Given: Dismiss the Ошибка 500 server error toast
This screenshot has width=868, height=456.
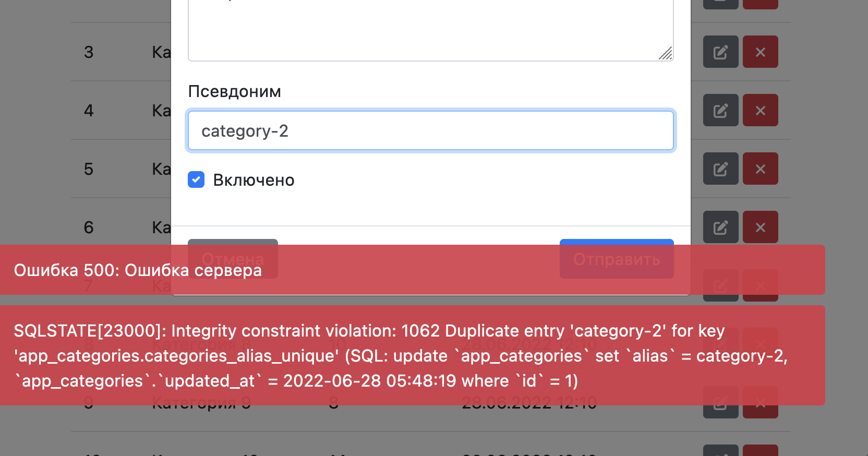Looking at the screenshot, I should click(412, 270).
